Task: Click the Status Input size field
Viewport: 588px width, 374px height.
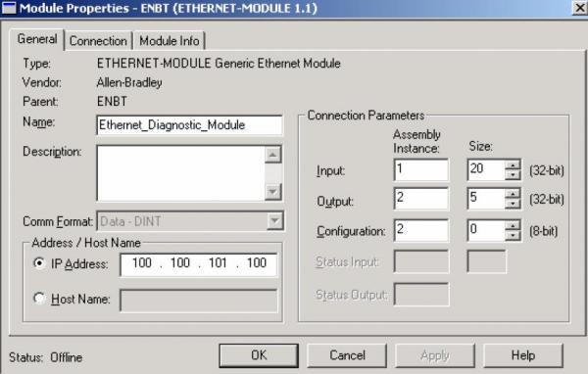Action: pos(486,261)
